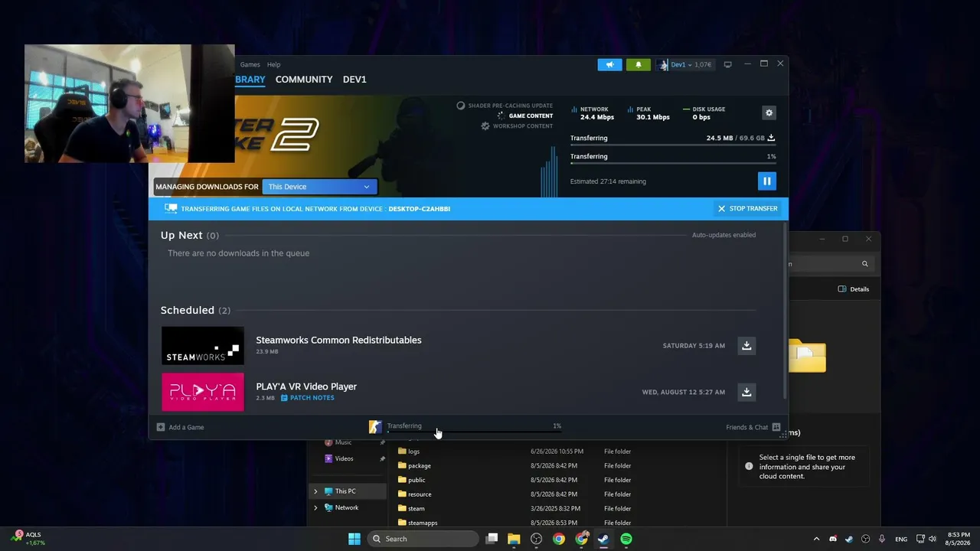This screenshot has height=551, width=980.
Task: Open the taskbar clock showing 8:53 PM
Action: 959,539
